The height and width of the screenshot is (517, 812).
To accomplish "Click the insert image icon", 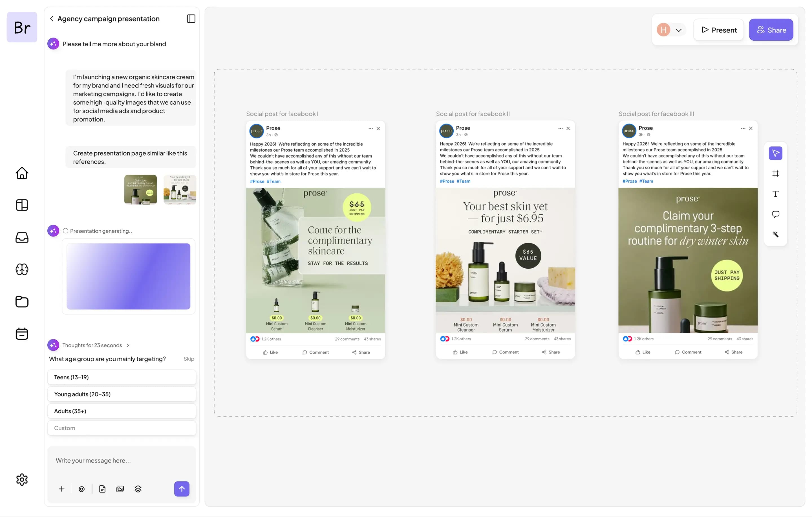I will (x=120, y=489).
